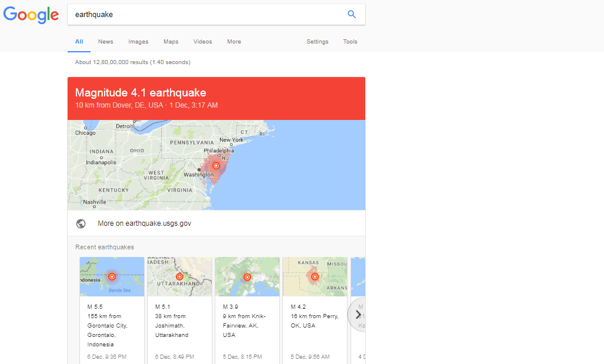Click the epicenter marker on Kansas map
Screen dimensions: 604x364
pyautogui.click(x=315, y=276)
